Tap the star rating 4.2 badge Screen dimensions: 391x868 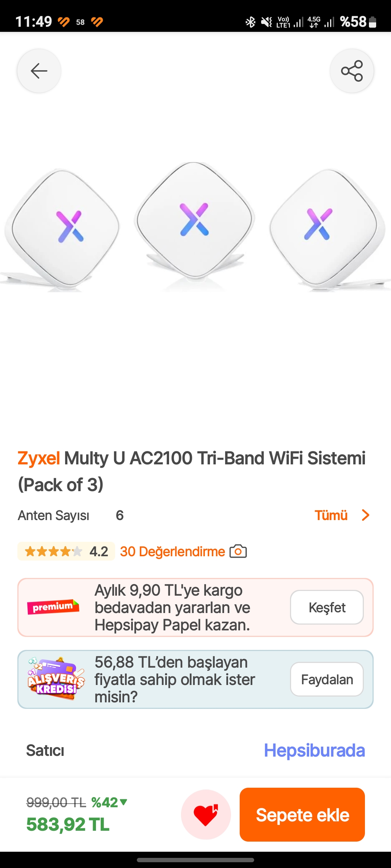click(x=66, y=552)
